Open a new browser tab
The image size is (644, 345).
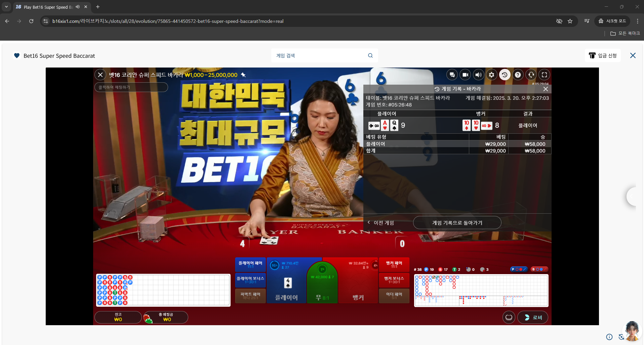coord(98,7)
